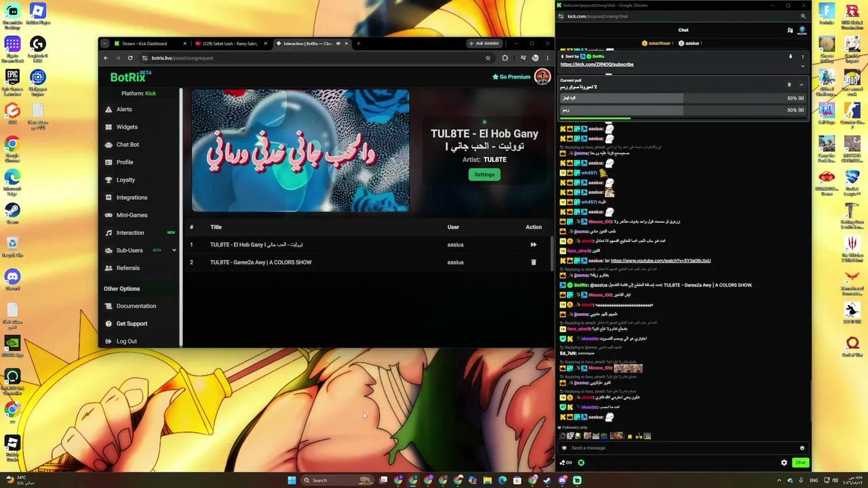Image resolution: width=868 pixels, height=488 pixels.
Task: Click Get Support in sidebar
Action: click(132, 323)
